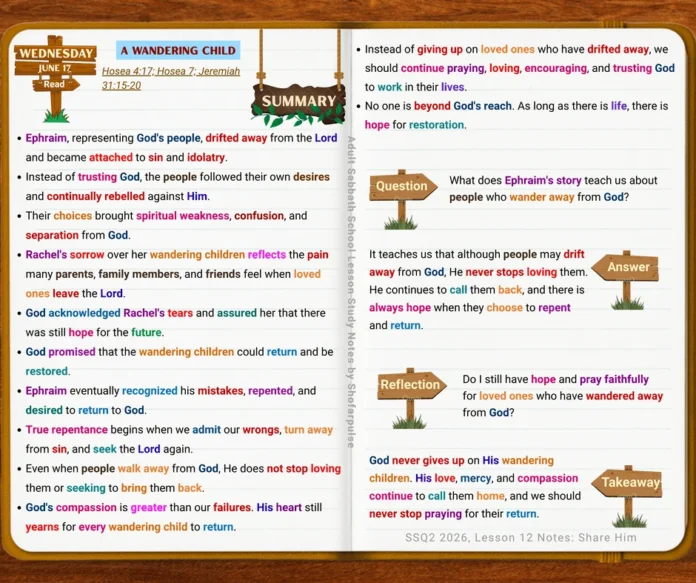Click the footer SSQ2 2026, Lesson 12 Notes
Screen dimensions: 696x583
(x=521, y=538)
